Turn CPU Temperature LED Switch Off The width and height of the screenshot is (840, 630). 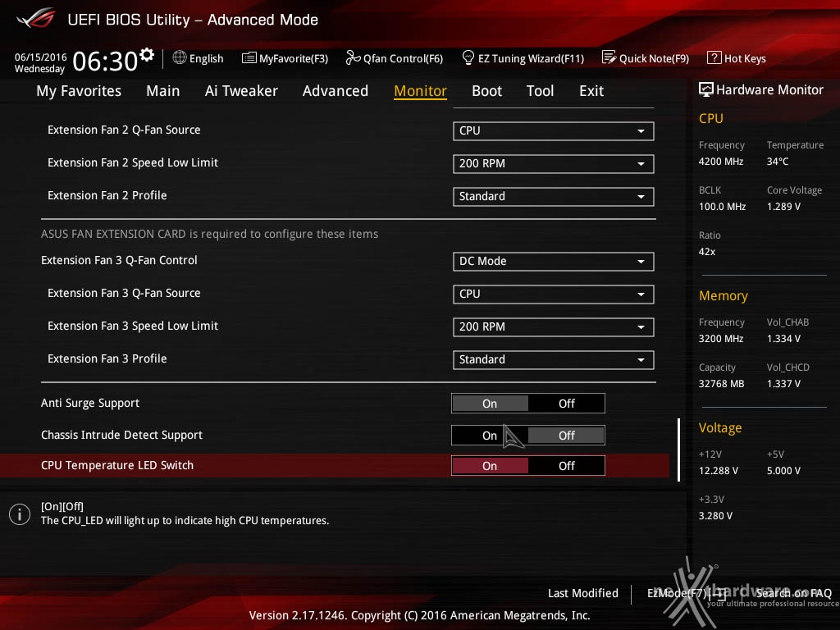(566, 466)
